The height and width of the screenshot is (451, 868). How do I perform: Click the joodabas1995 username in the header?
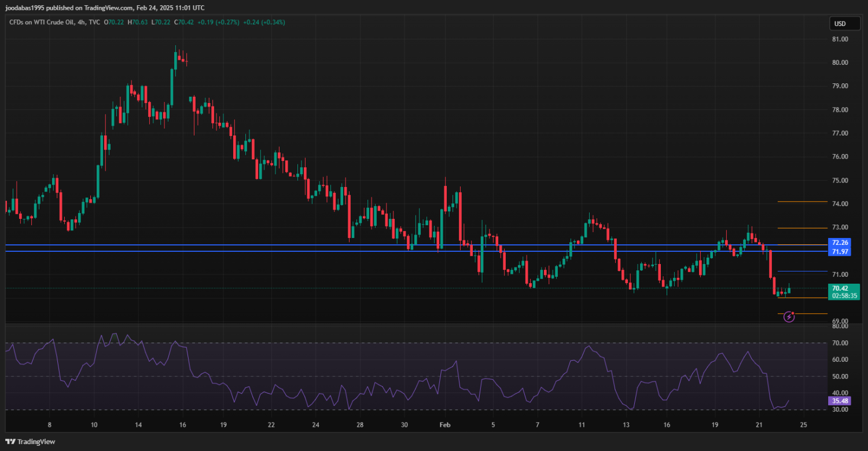[x=24, y=8]
